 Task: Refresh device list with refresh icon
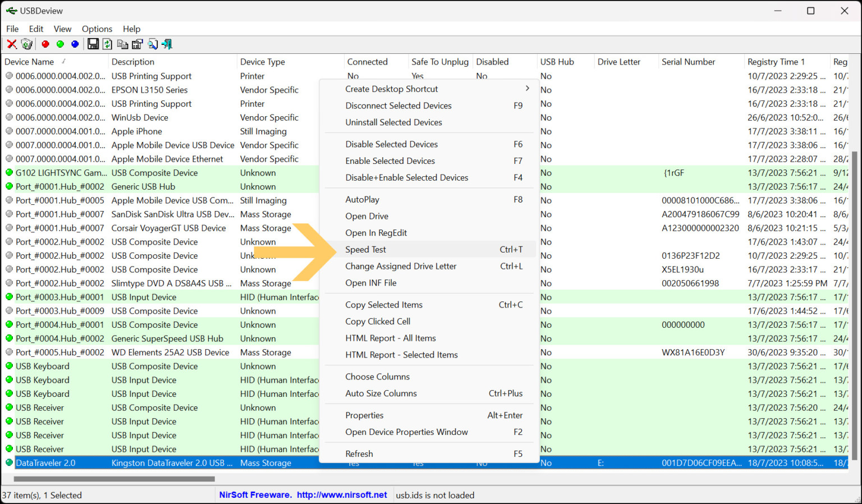click(107, 44)
